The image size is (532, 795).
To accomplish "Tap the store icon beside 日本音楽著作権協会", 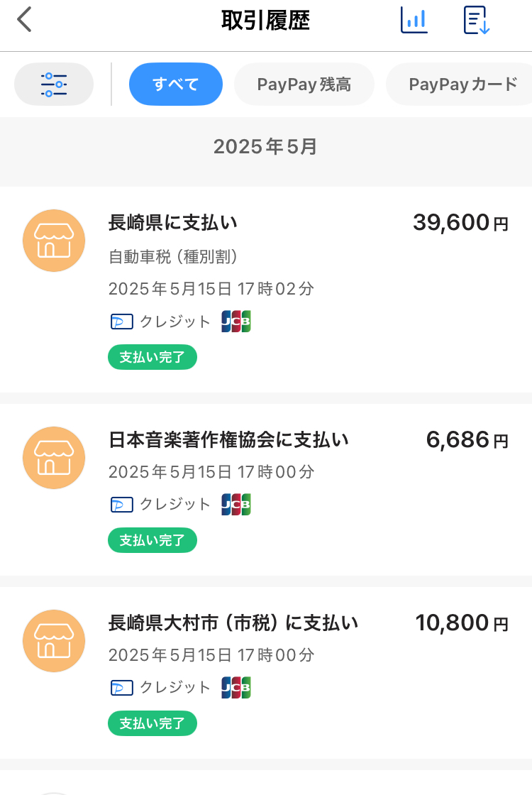I will click(x=54, y=457).
